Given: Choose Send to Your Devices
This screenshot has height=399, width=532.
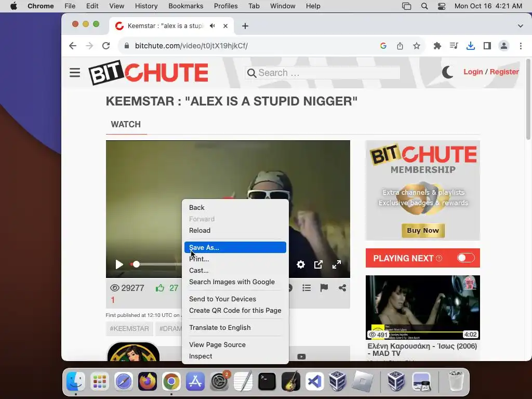Looking at the screenshot, I should coord(235,299).
